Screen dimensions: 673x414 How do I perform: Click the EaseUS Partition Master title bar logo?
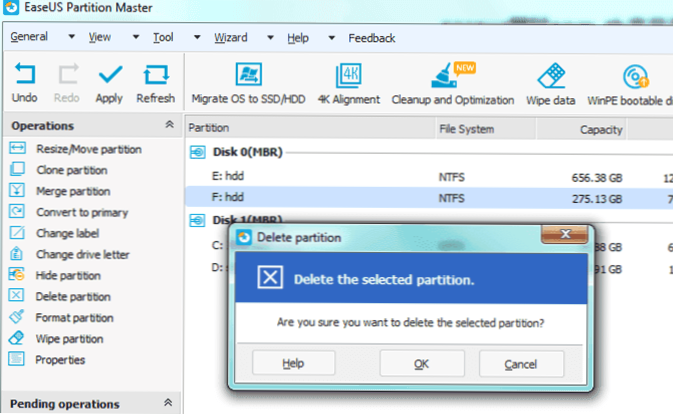(11, 7)
